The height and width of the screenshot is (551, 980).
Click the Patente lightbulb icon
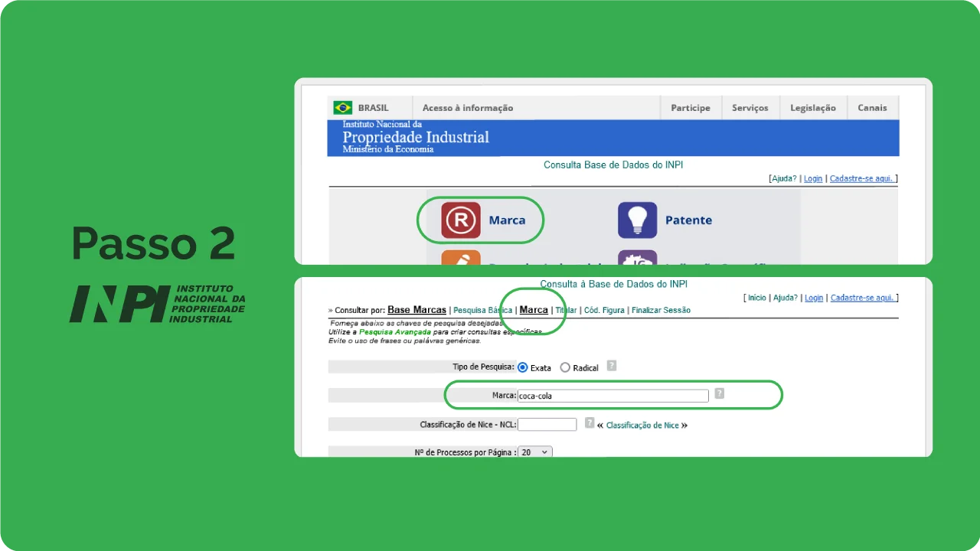point(638,220)
